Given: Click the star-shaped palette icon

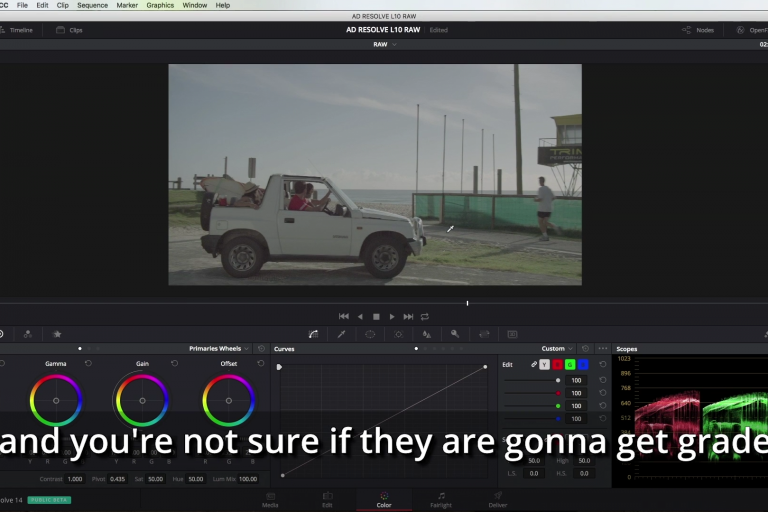Looking at the screenshot, I should (x=57, y=334).
